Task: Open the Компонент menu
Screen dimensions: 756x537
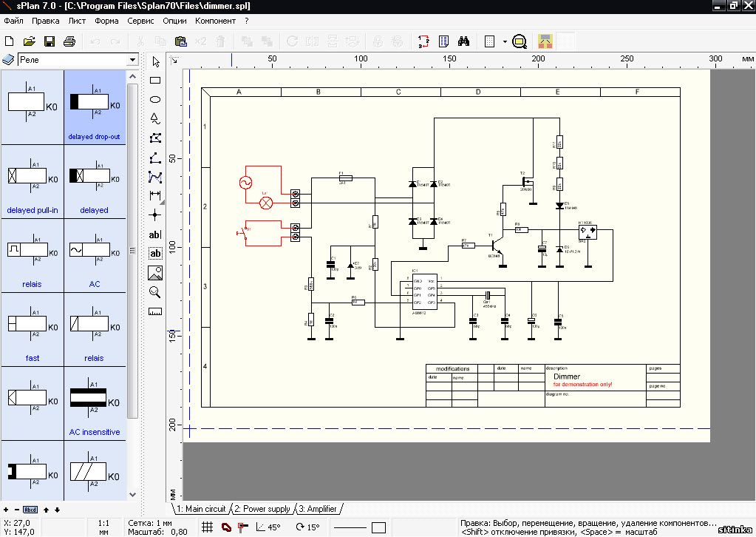Action: point(215,21)
